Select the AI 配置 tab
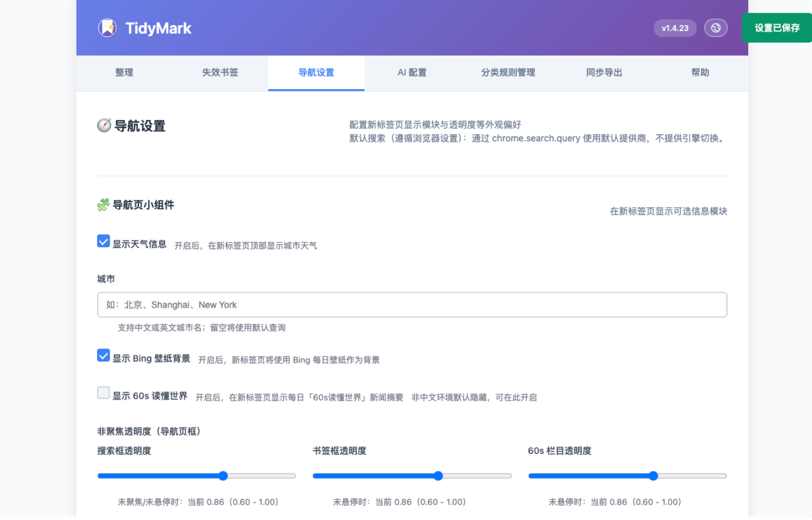 [412, 73]
